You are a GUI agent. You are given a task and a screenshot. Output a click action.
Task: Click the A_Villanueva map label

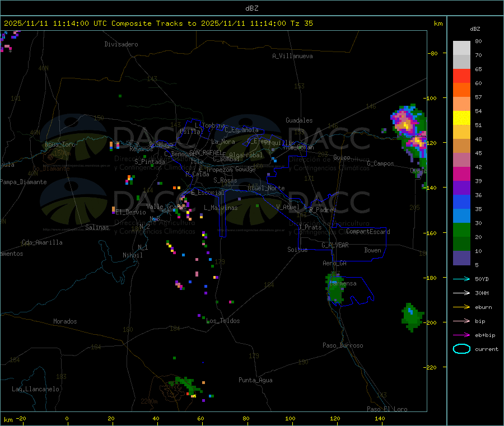(292, 56)
